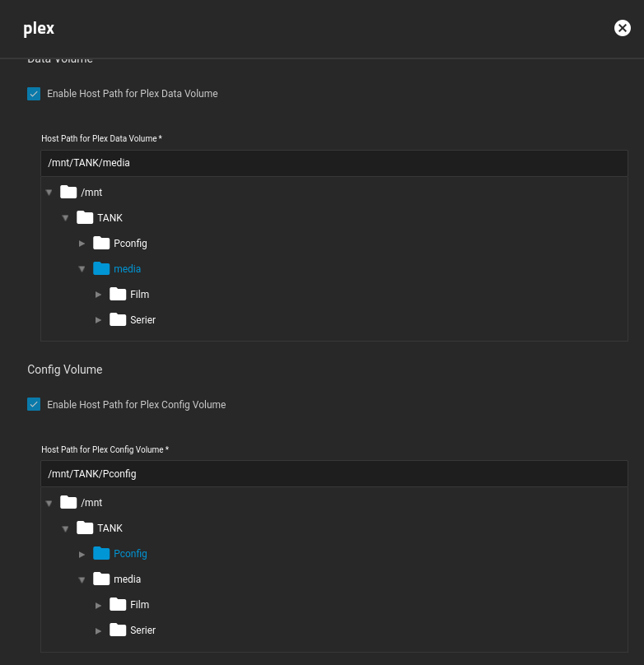Uncheck Enable Host Path for Plex Config Volume
This screenshot has height=665, width=644.
click(34, 404)
